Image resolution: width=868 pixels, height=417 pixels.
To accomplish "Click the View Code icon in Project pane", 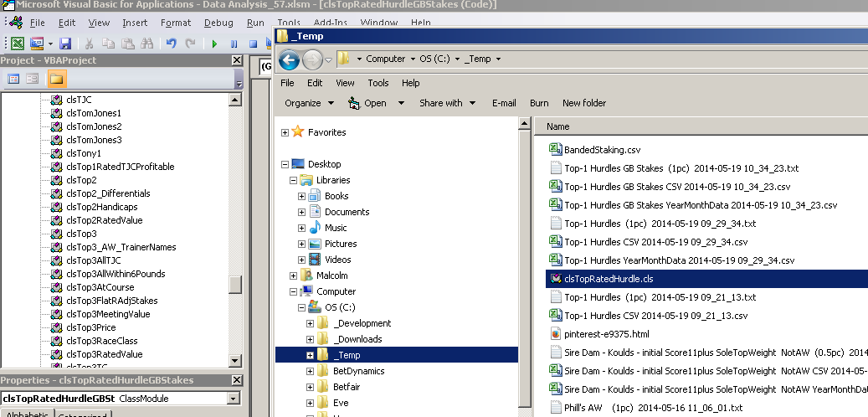I will click(13, 79).
